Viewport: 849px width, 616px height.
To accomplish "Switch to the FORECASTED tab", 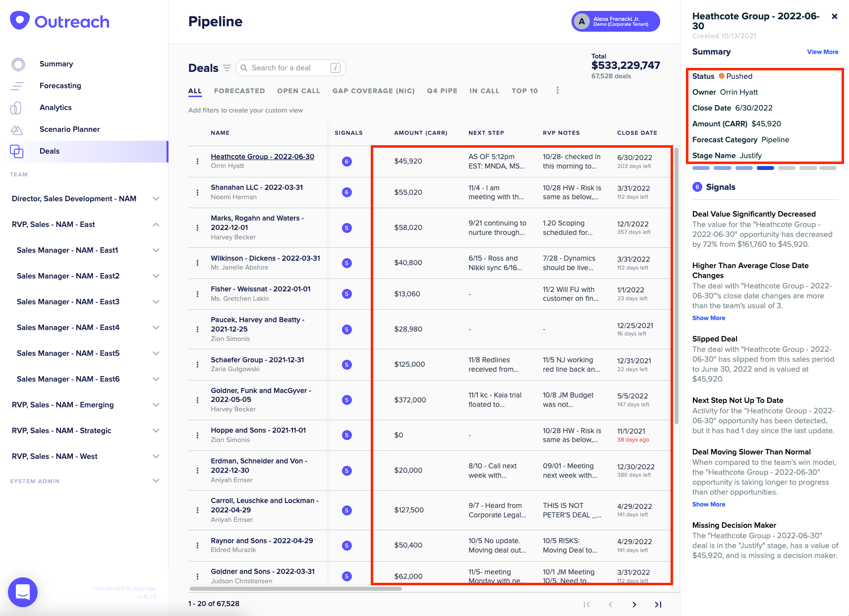I will click(239, 91).
